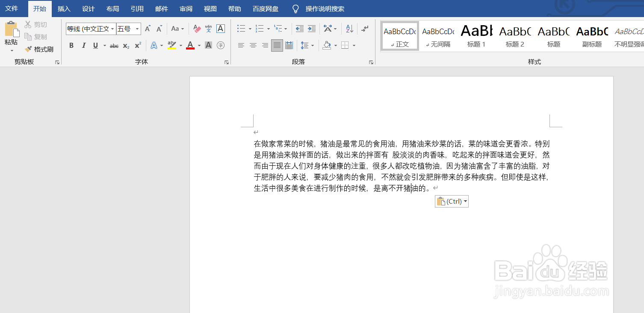Click the Copy button

[36, 37]
